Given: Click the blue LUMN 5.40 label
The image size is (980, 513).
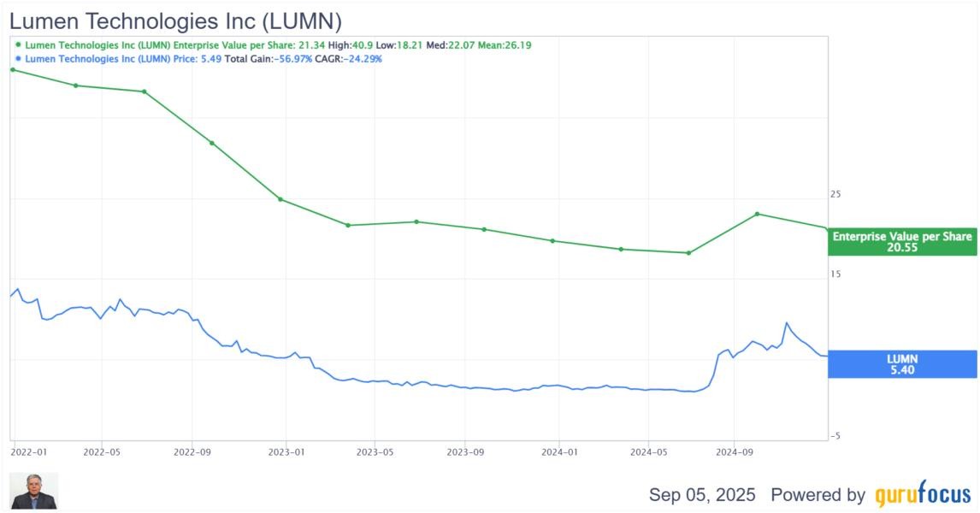Looking at the screenshot, I should 902,364.
